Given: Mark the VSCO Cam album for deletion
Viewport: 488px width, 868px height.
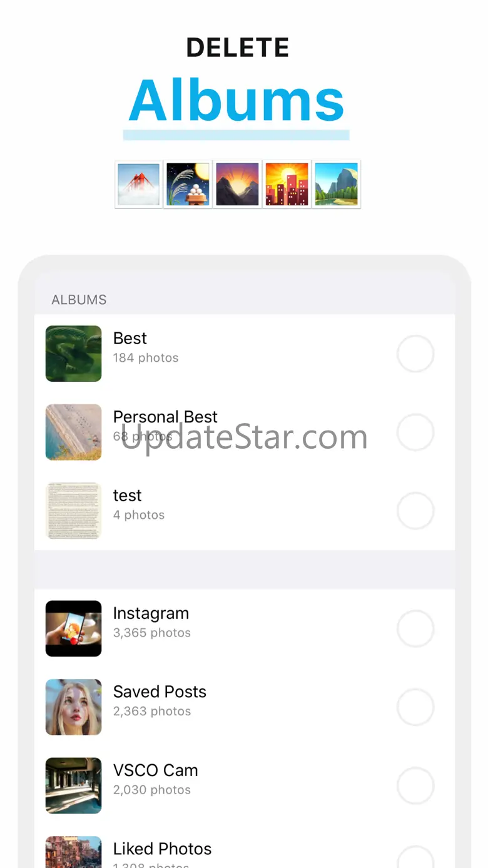Looking at the screenshot, I should point(415,785).
